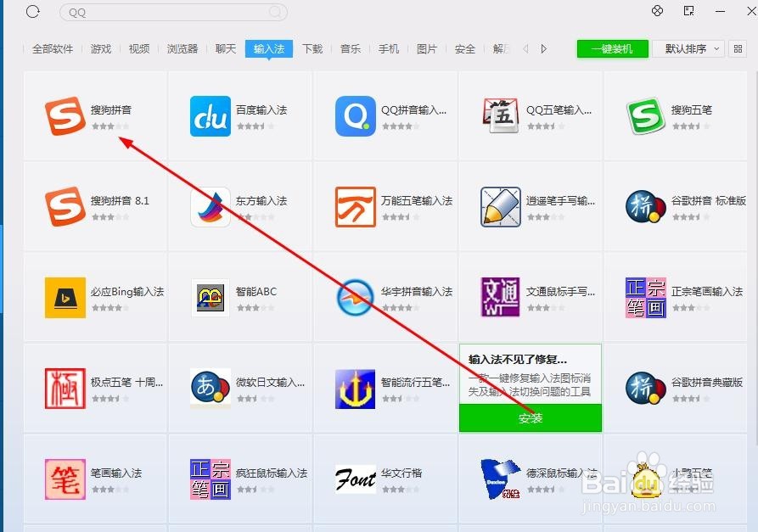Open the green 搜狗五笔 icon
Viewport: 758px width, 532px height.
click(x=645, y=116)
